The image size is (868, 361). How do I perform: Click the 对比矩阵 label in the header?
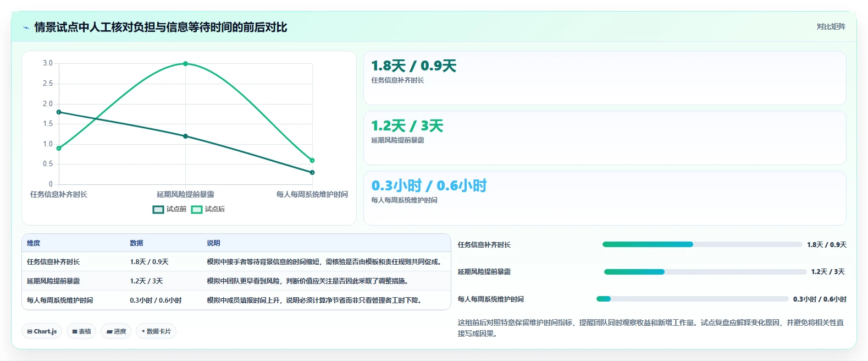(x=831, y=26)
